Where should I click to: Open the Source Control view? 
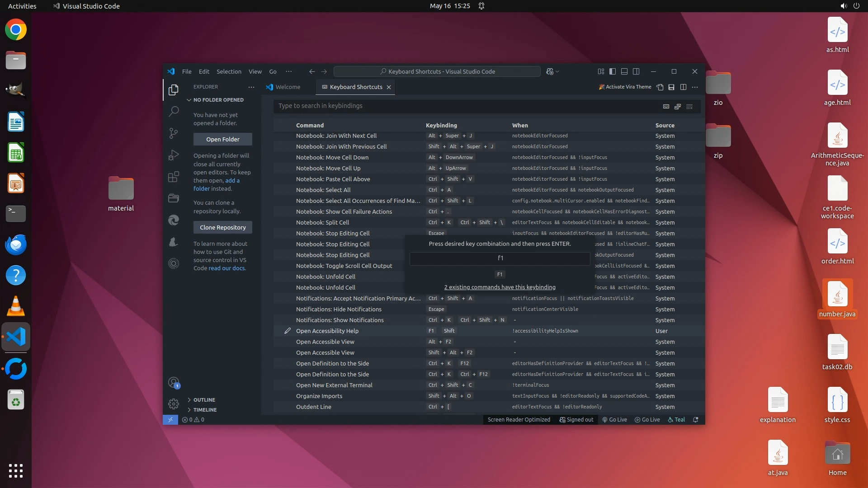tap(174, 133)
